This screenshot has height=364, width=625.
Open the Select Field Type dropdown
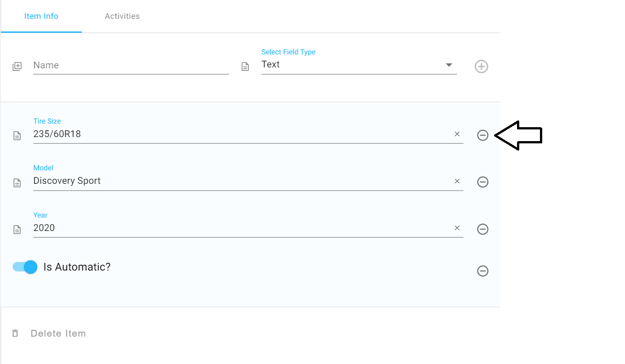359,65
